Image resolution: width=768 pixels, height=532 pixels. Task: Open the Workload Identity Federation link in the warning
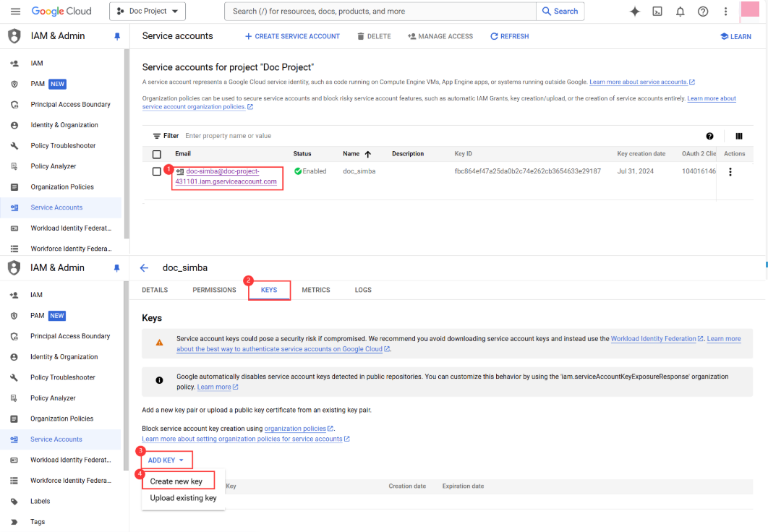[657, 339]
